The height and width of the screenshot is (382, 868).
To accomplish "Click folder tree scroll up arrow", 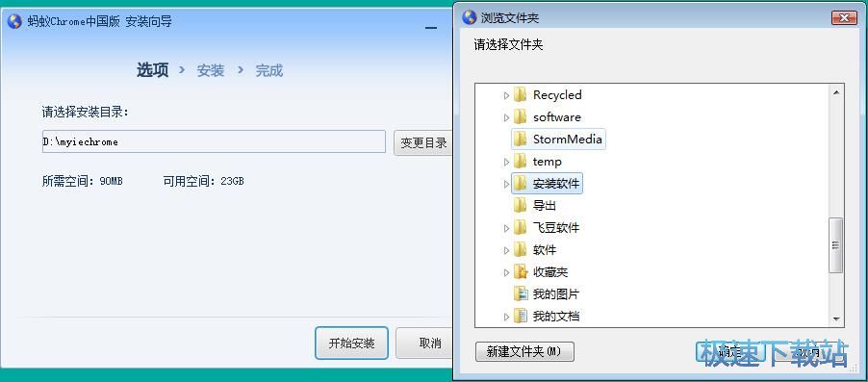I will pos(835,92).
